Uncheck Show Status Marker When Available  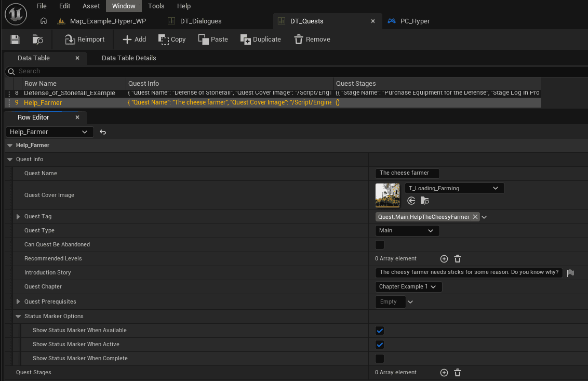(380, 331)
